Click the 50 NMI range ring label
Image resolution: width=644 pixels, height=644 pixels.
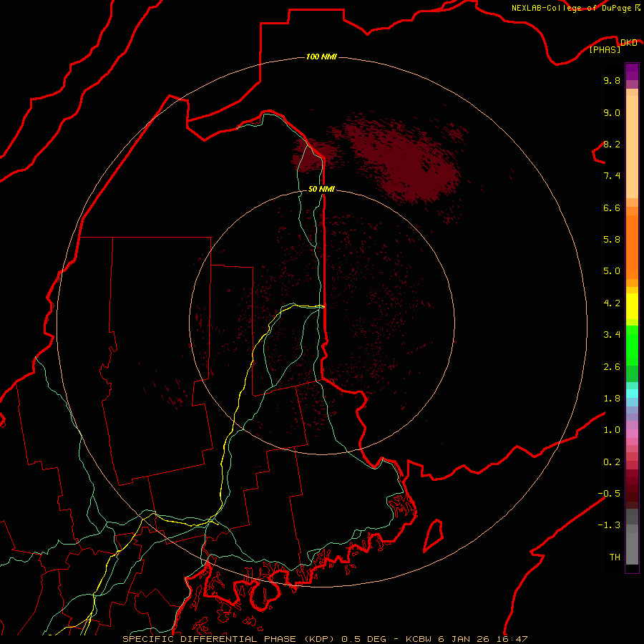321,189
